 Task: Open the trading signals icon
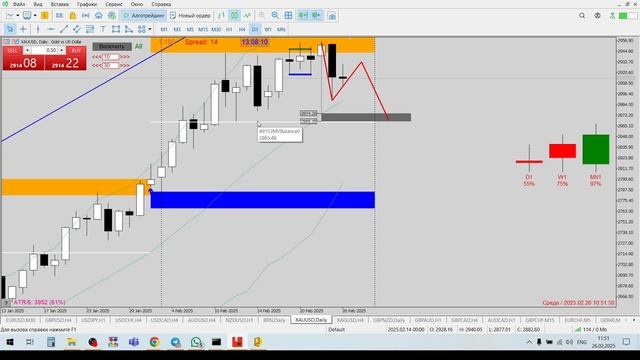(x=86, y=16)
